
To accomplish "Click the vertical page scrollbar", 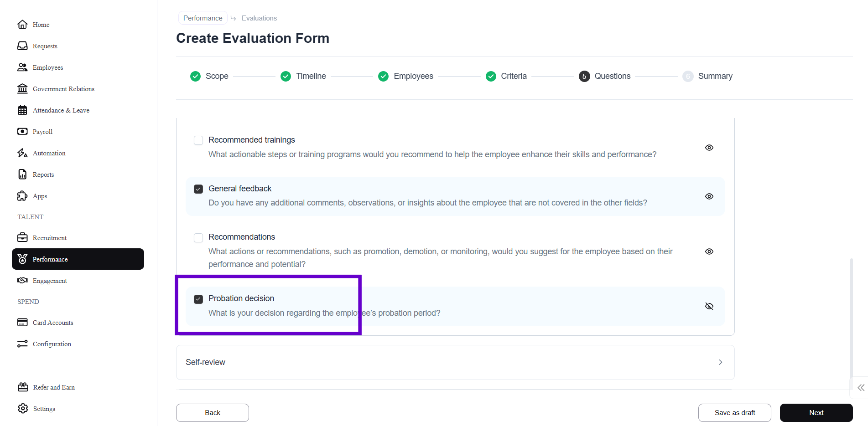I will (852, 319).
